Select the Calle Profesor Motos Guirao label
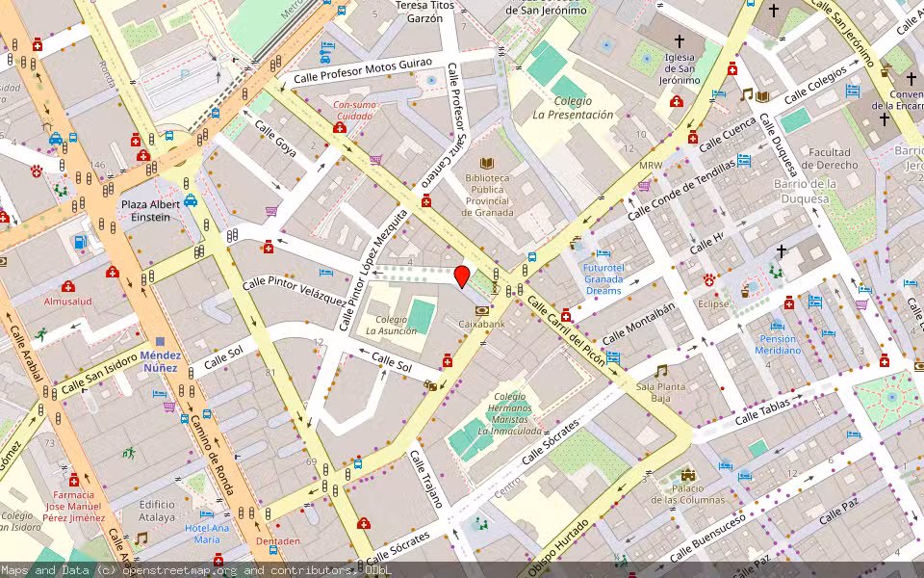The width and height of the screenshot is (924, 578). (363, 70)
